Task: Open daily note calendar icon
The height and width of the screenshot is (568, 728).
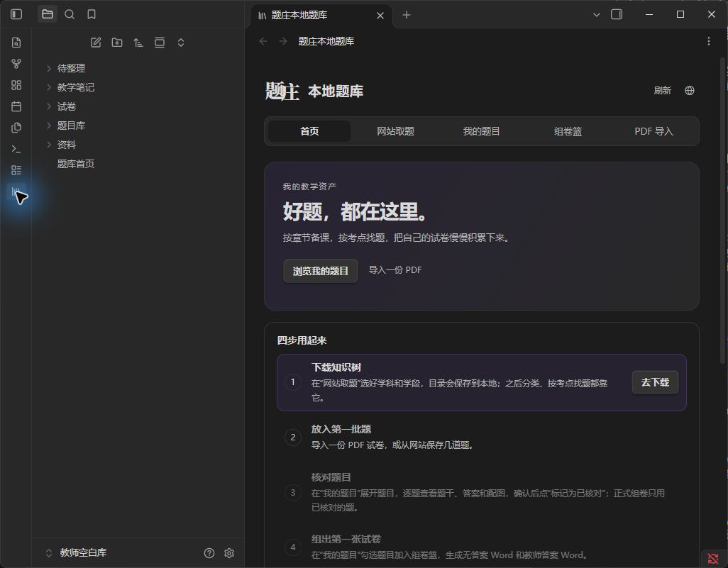Action: [16, 106]
